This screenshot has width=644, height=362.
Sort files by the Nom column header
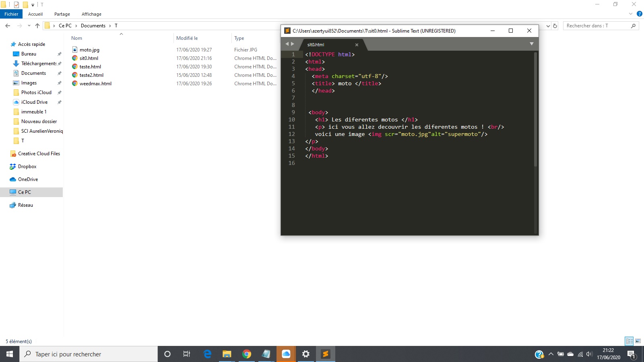(77, 38)
